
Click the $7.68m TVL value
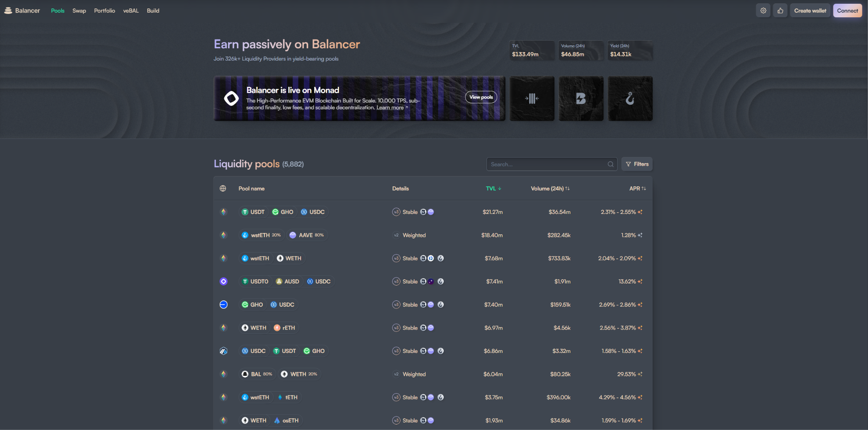tap(494, 259)
